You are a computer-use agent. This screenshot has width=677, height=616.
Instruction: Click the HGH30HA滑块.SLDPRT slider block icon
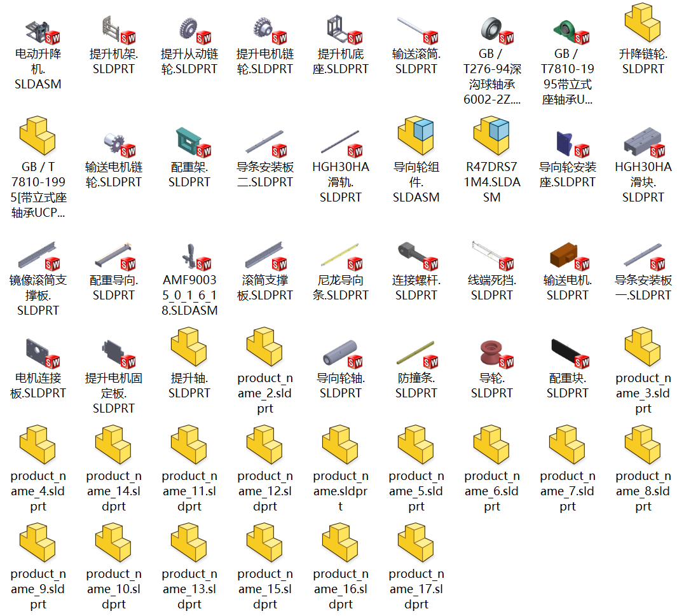(x=644, y=142)
